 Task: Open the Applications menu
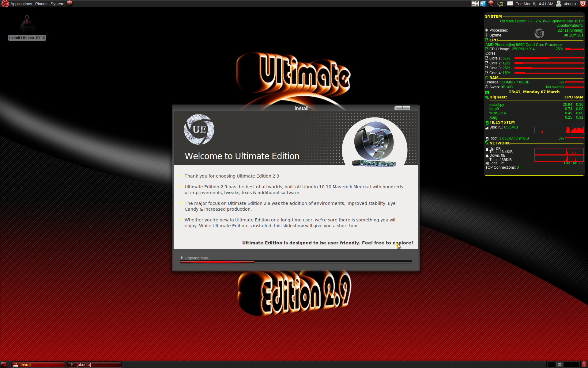tap(21, 4)
